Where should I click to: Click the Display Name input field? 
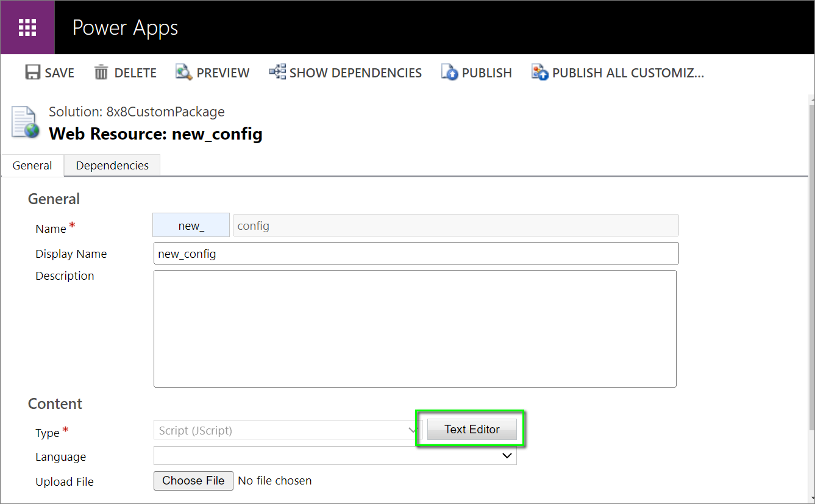416,254
